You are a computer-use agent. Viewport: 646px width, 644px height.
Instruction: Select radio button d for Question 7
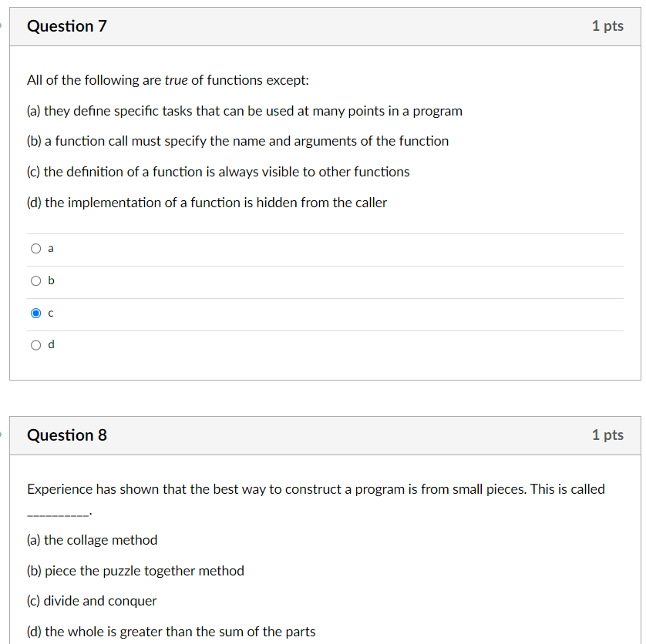click(x=35, y=344)
